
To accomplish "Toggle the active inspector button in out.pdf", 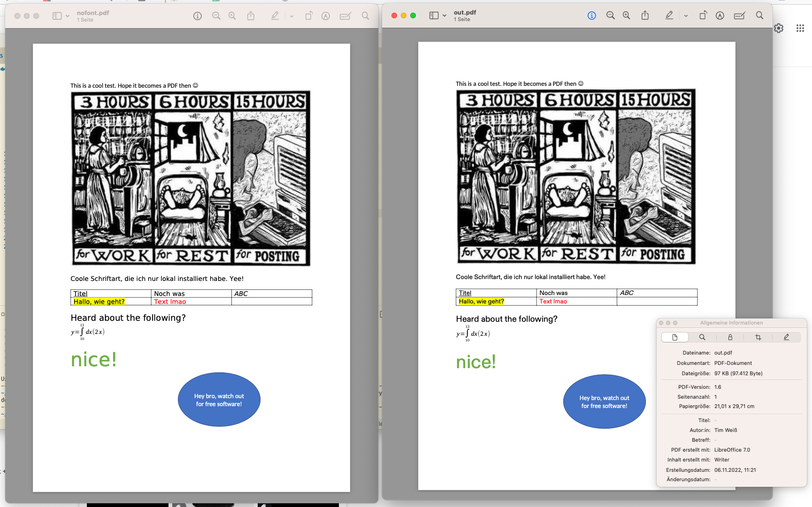I will [x=592, y=15].
